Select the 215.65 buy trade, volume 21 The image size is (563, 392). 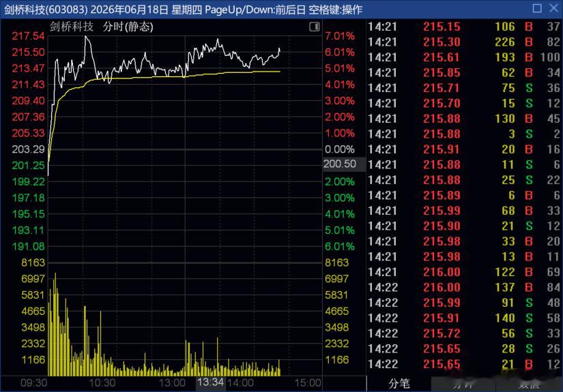coord(463,364)
